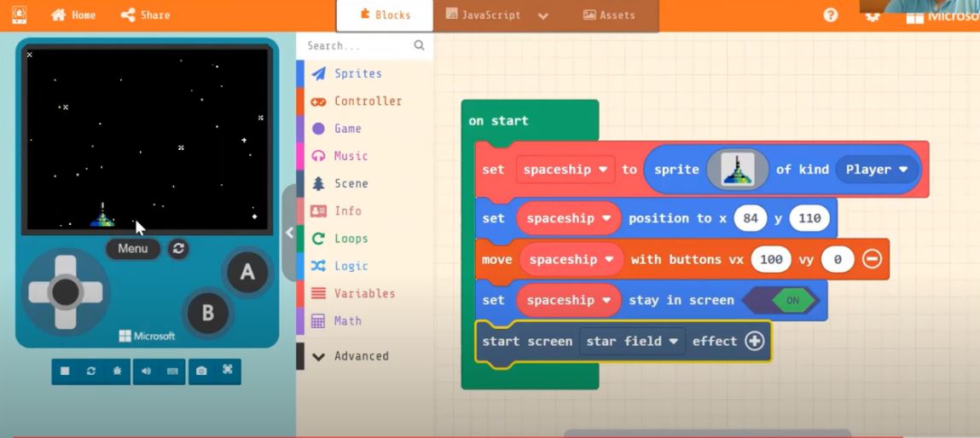Toggle debug mode bug icon
Viewport: 980px width, 438px height.
pyautogui.click(x=117, y=372)
